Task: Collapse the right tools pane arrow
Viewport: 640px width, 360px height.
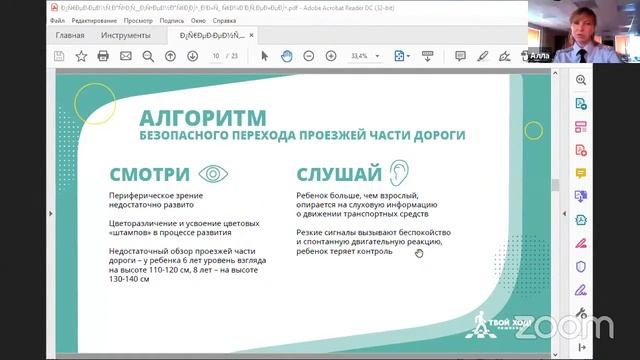Action: [564, 213]
